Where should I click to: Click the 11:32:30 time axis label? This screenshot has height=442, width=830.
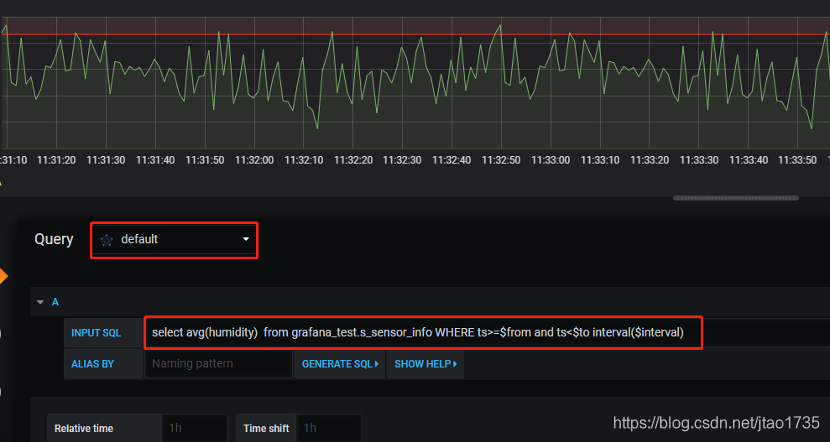click(402, 160)
